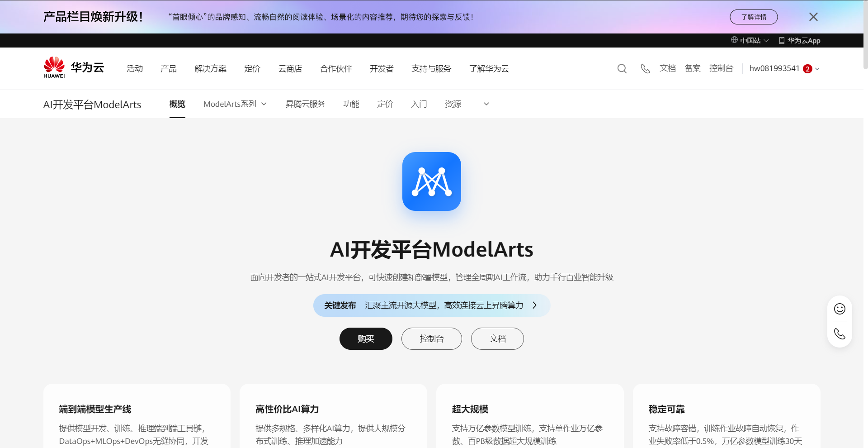Open the header 文档 link
Screen dimensions: 868x448
668,68
